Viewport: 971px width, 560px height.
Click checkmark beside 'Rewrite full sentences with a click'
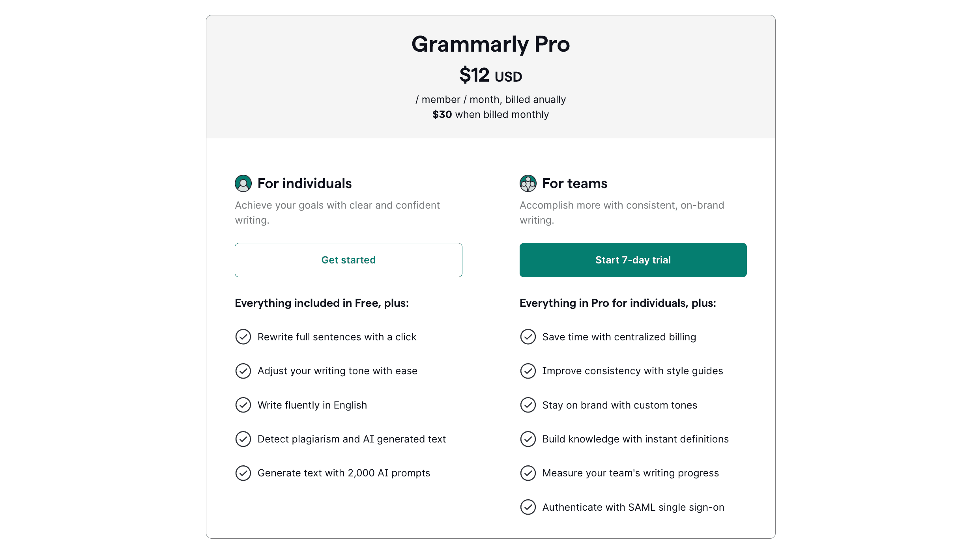[243, 337]
